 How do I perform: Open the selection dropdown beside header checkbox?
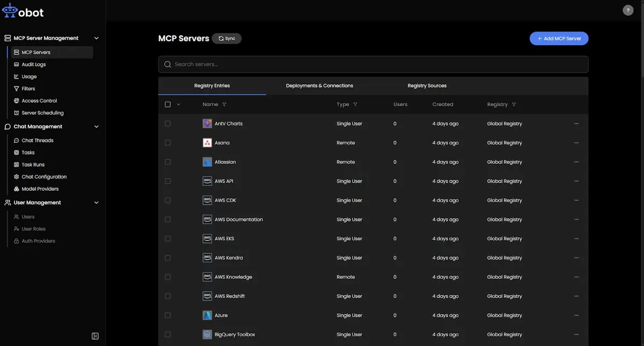[x=177, y=103]
